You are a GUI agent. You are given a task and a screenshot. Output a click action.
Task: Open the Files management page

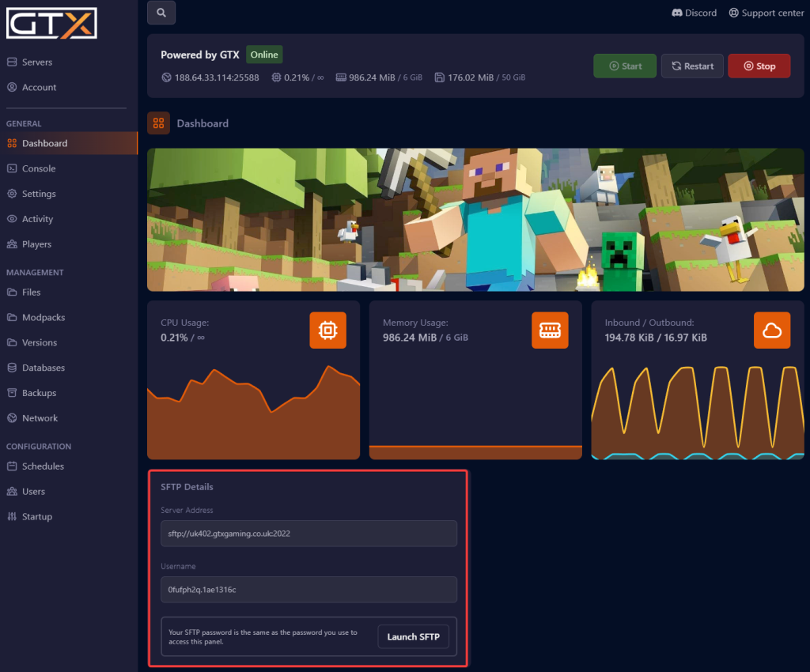coord(69,293)
